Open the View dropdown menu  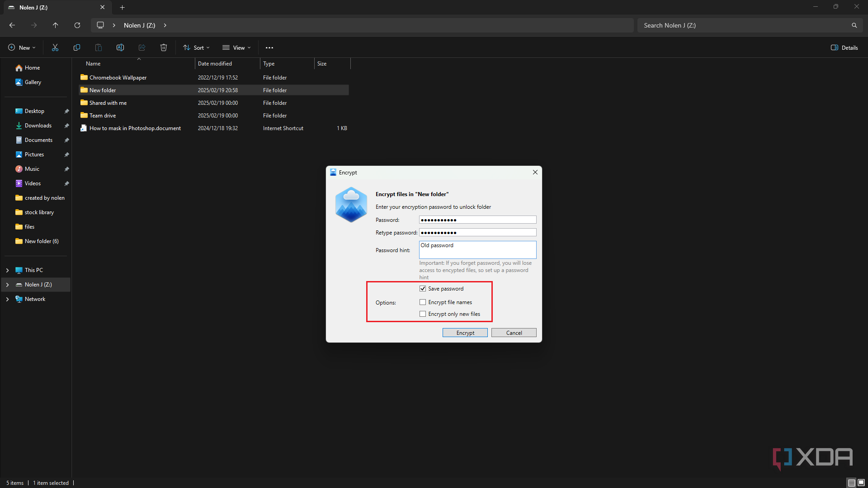tap(236, 47)
